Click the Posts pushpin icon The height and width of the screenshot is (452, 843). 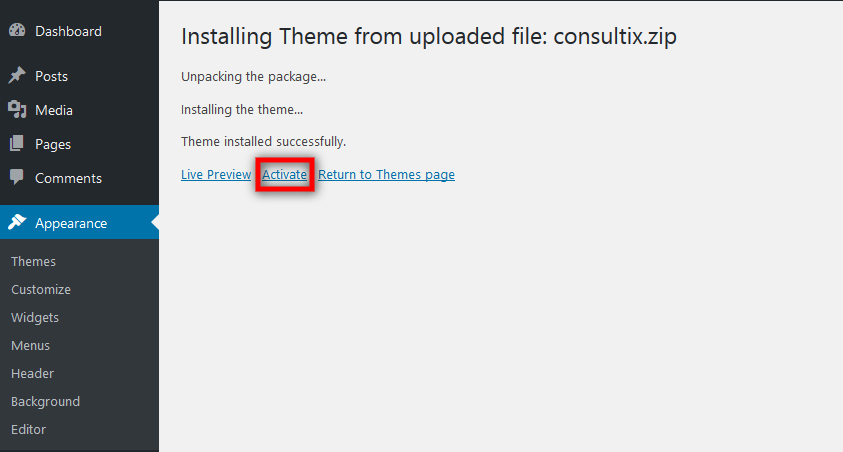(x=17, y=76)
